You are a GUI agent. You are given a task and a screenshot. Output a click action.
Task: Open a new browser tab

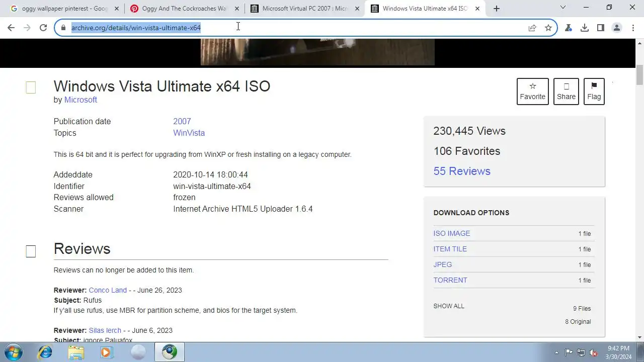(497, 9)
